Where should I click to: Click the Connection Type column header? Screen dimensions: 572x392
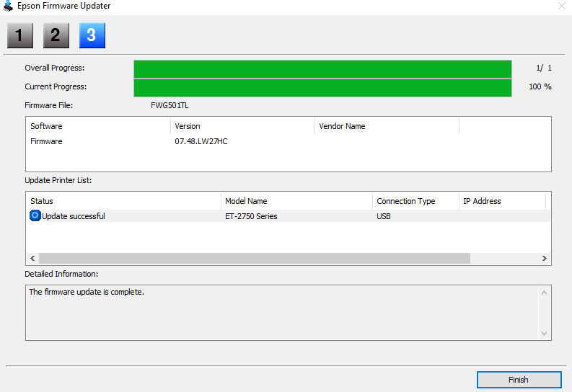416,201
